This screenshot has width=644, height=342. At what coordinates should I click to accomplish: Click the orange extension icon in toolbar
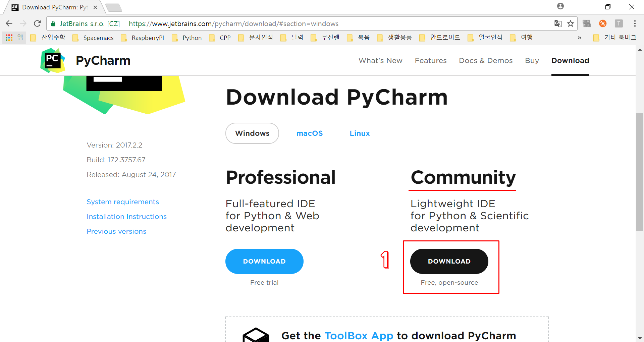[602, 23]
